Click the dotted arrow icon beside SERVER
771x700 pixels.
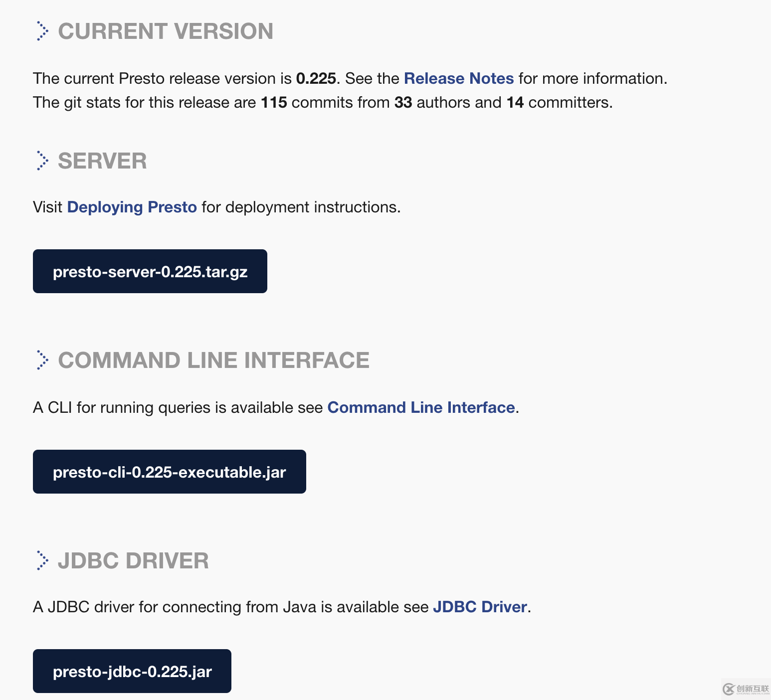click(42, 161)
